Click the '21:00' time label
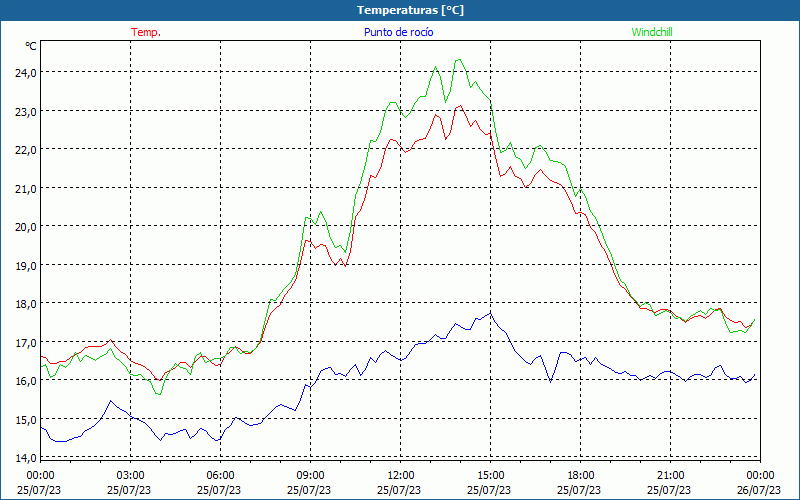 click(x=670, y=476)
